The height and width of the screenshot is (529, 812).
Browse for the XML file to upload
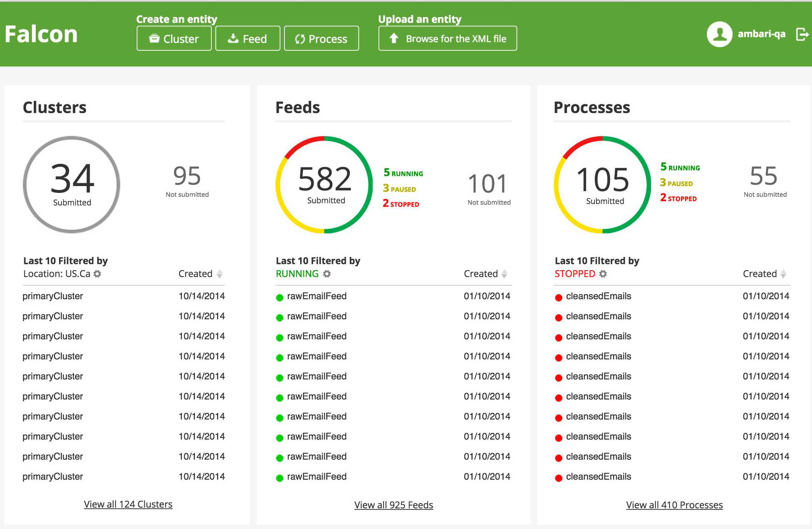tap(448, 38)
